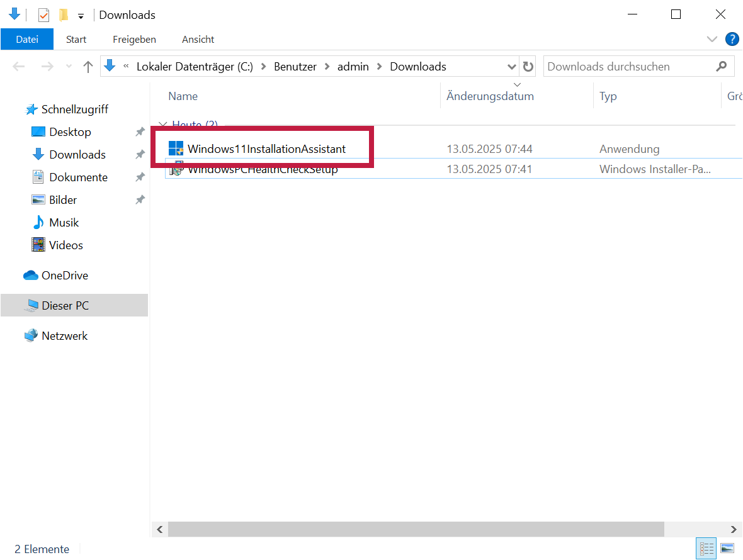Open Downloads in the navigation pane

tap(77, 155)
